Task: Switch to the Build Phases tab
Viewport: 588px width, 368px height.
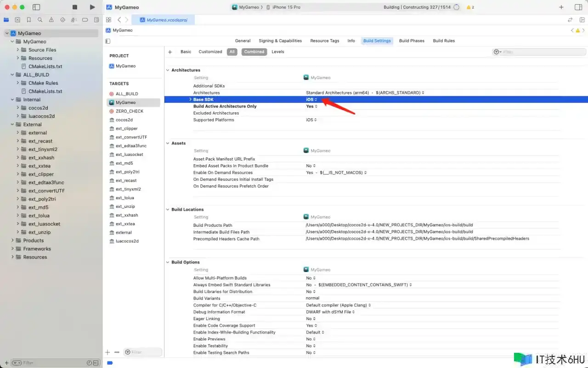Action: 411,41
